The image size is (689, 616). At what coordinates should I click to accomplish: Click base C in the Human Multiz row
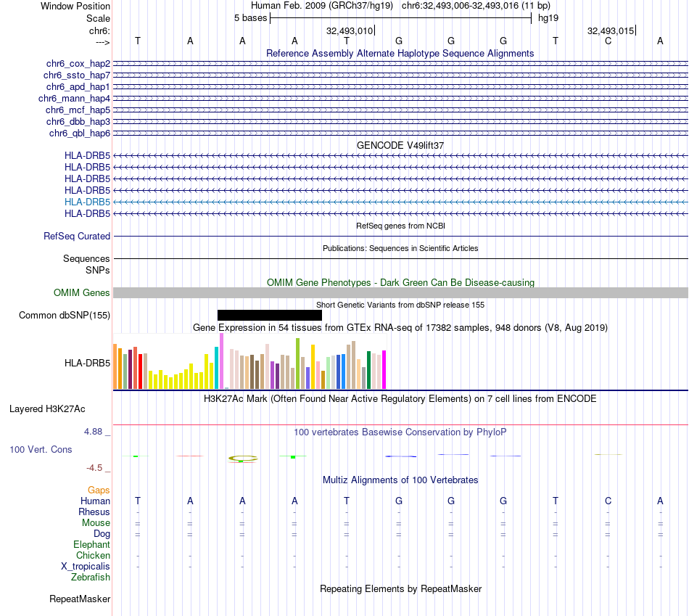(608, 501)
